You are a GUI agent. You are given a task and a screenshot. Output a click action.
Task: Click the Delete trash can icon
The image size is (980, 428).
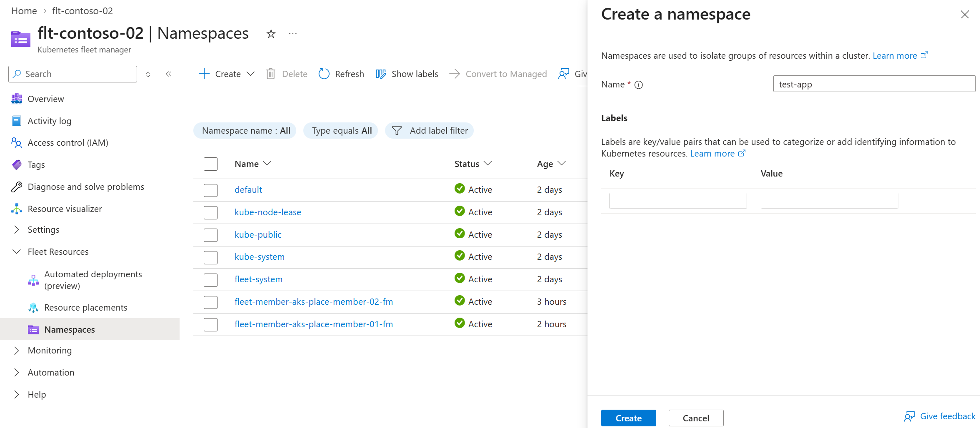271,74
